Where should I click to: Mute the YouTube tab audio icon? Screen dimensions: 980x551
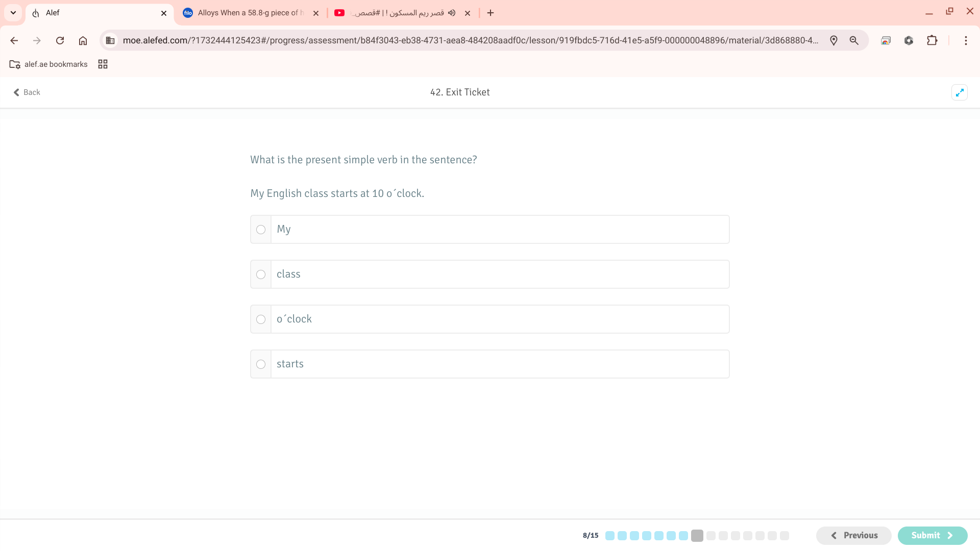pyautogui.click(x=452, y=13)
